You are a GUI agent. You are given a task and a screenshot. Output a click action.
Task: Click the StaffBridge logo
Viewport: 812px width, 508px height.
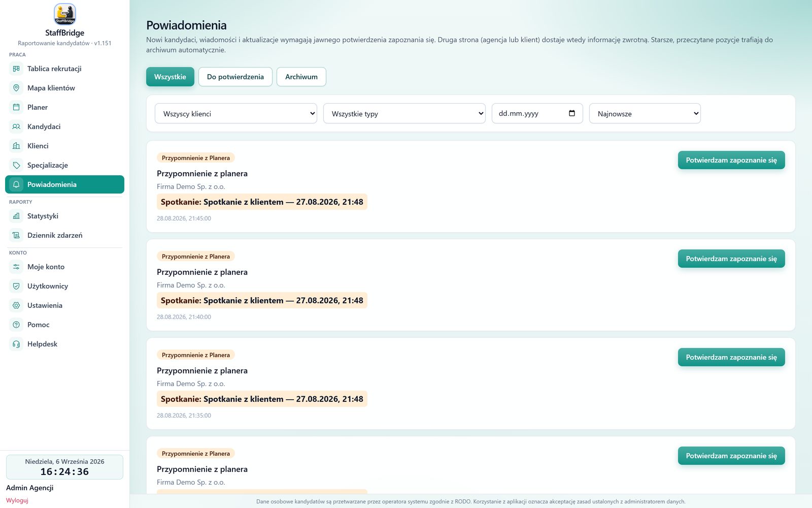[65, 14]
